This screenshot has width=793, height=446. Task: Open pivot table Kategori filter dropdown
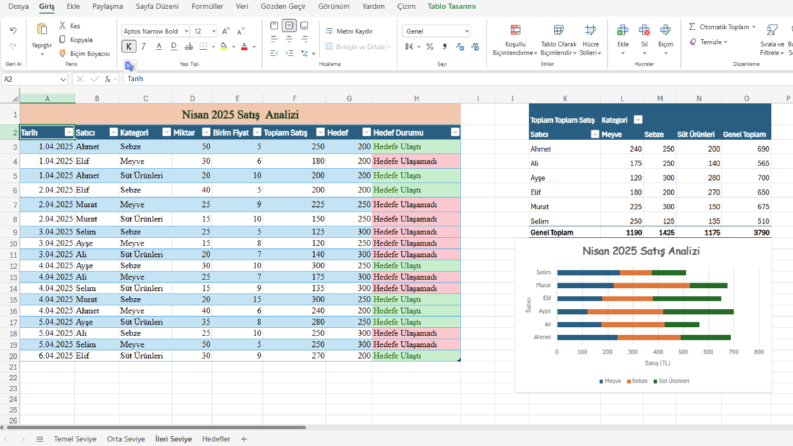638,120
